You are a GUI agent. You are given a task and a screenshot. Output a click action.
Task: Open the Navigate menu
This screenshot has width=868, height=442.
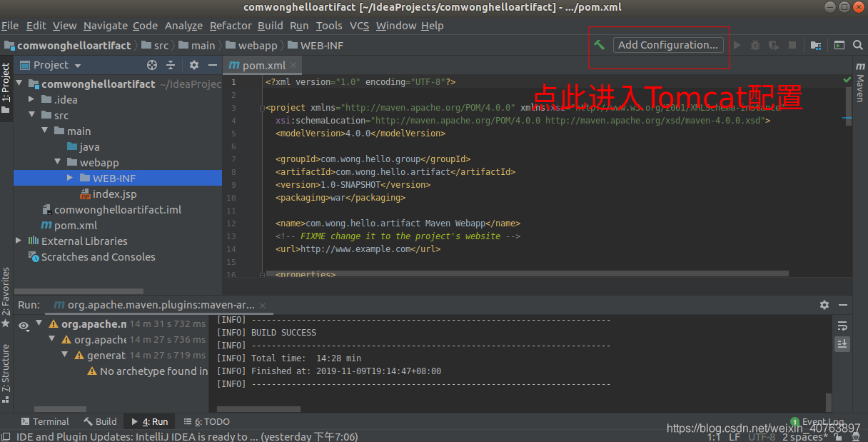106,26
